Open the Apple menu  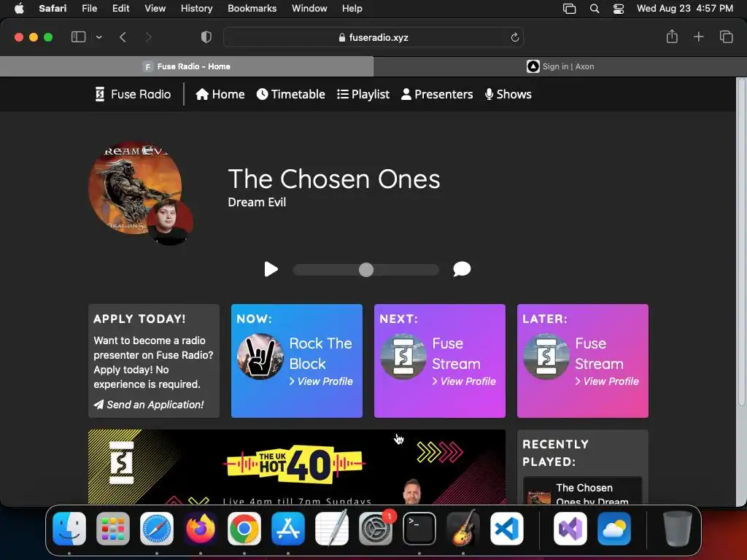pos(19,8)
